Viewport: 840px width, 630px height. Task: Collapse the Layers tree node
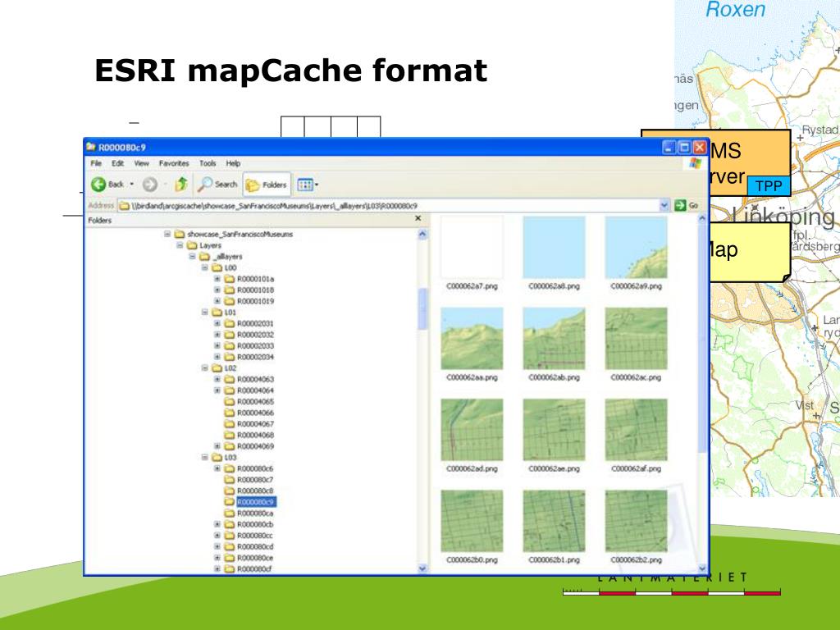coord(180,245)
